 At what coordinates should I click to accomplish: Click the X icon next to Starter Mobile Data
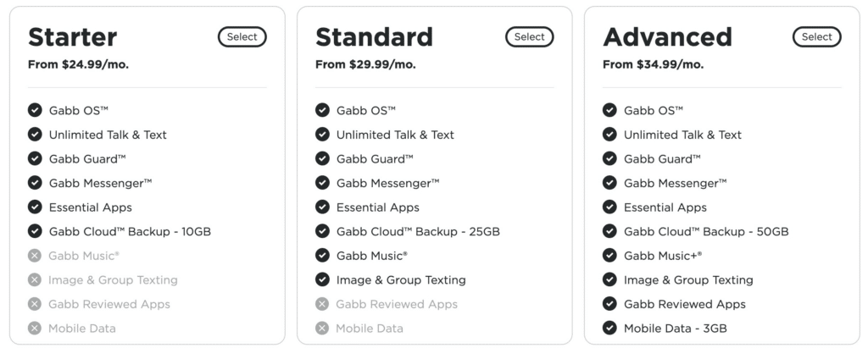35,328
